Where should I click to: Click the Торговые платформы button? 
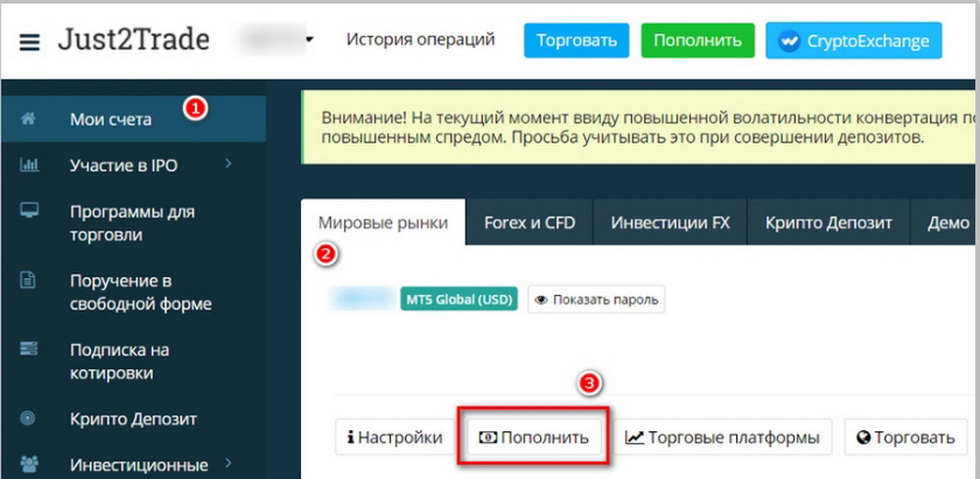(x=723, y=438)
